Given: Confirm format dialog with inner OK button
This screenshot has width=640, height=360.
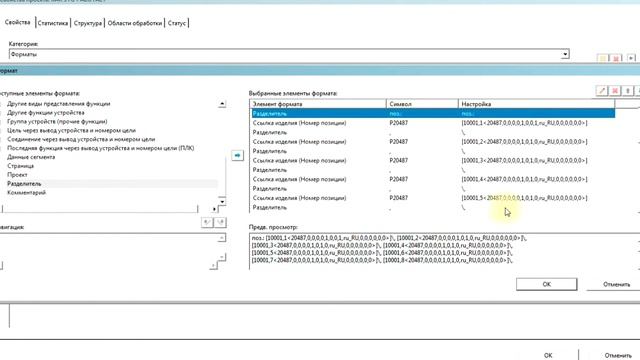Looking at the screenshot, I should click(547, 284).
